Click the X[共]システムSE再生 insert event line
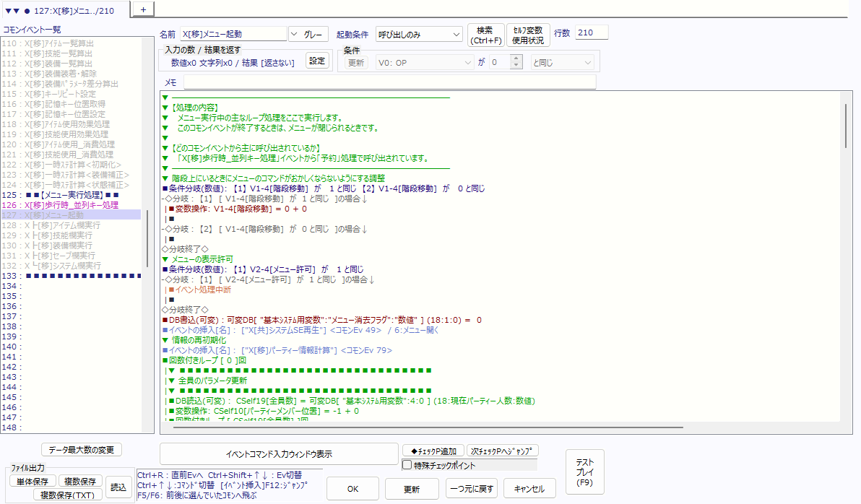 tap(300, 330)
